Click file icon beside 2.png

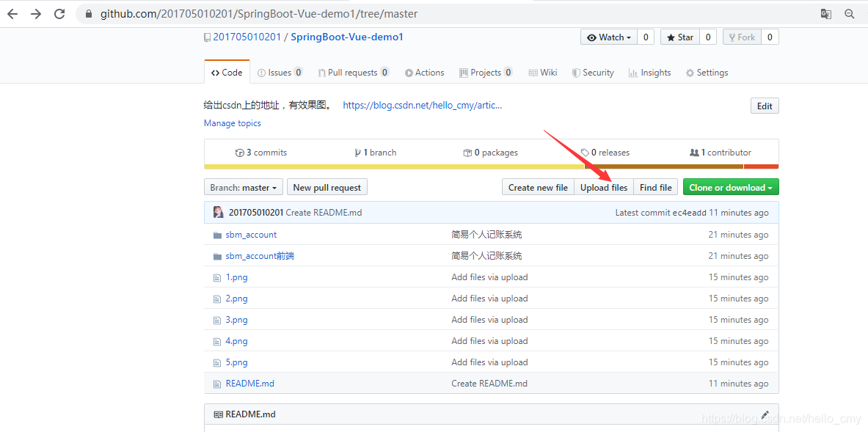pos(217,299)
